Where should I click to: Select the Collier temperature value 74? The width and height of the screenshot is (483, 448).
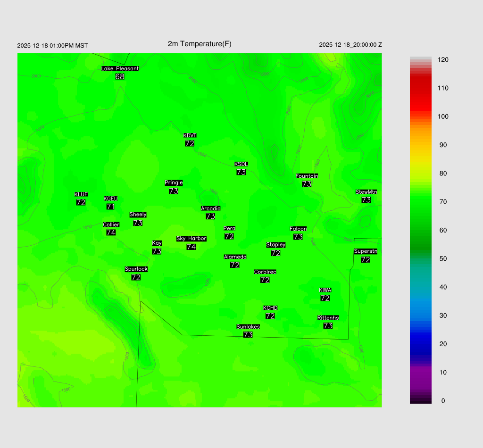111,232
